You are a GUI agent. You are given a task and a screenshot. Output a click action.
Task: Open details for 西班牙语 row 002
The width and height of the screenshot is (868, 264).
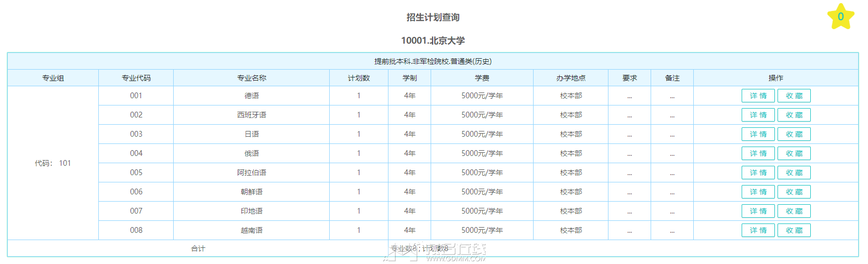(x=758, y=115)
